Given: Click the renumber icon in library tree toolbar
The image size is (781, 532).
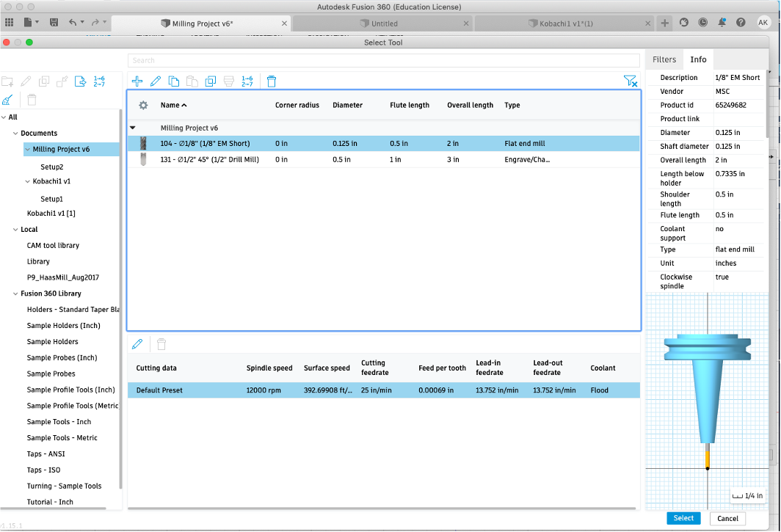Looking at the screenshot, I should click(99, 81).
